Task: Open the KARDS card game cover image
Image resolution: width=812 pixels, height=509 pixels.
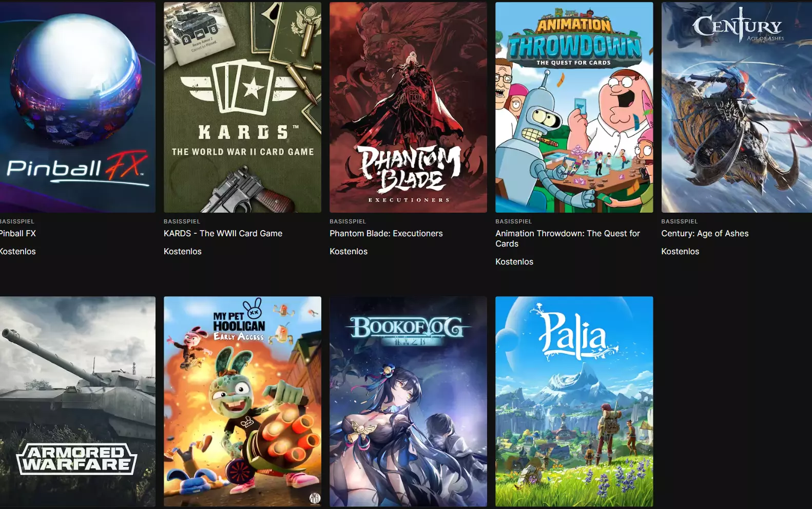Action: 242,107
